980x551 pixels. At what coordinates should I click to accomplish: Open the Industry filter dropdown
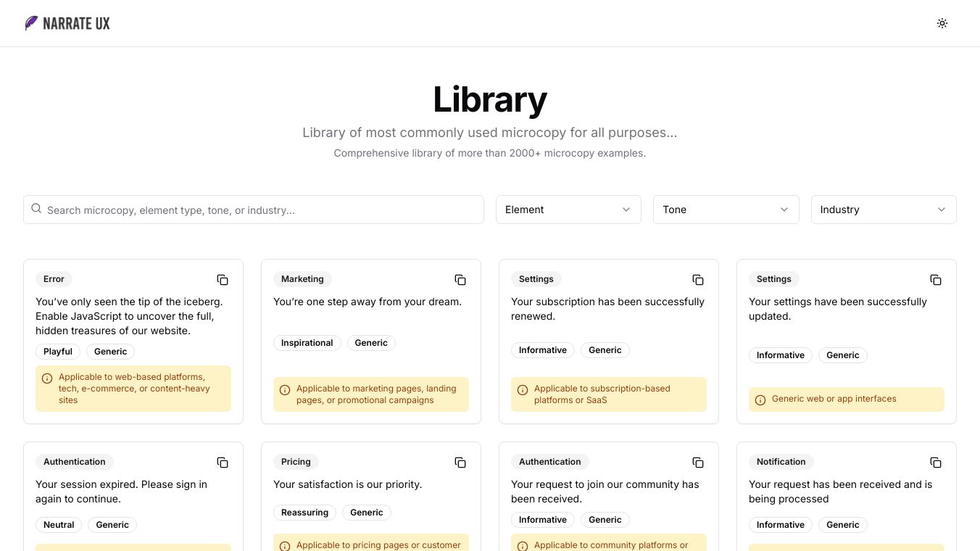pyautogui.click(x=883, y=210)
